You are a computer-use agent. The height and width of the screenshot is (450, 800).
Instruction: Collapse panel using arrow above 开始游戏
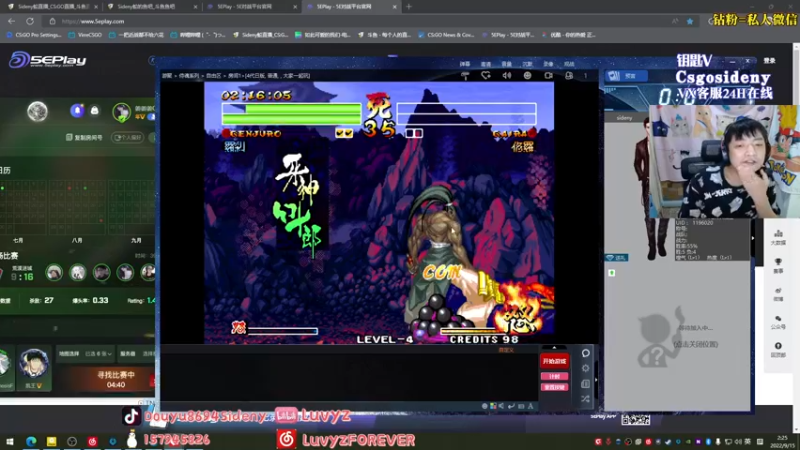(x=555, y=348)
